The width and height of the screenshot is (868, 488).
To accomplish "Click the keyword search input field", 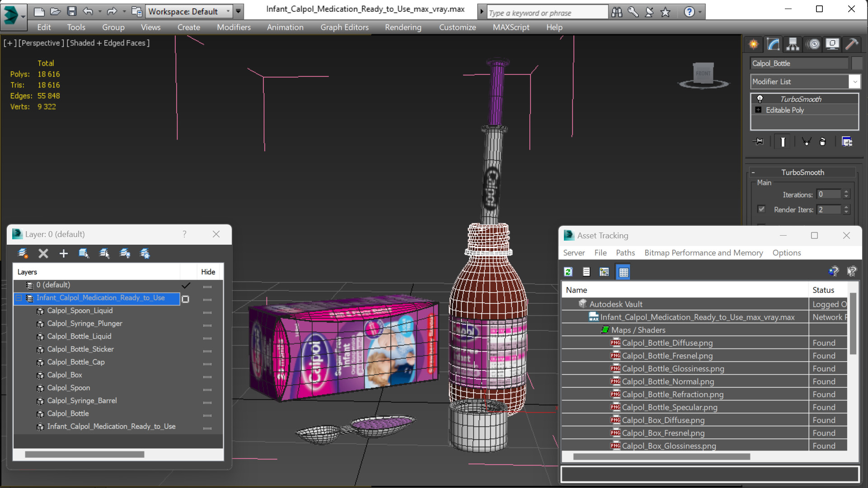I will [547, 13].
